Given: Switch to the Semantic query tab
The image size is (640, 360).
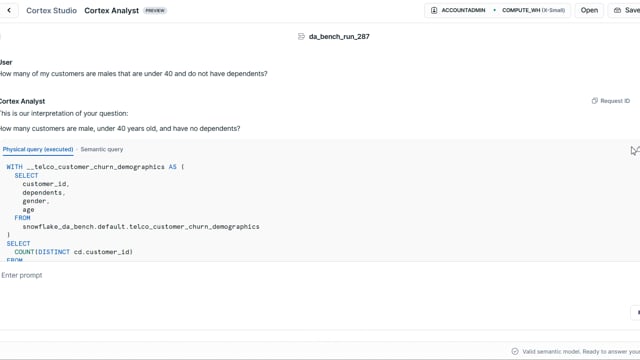Looking at the screenshot, I should (x=102, y=149).
